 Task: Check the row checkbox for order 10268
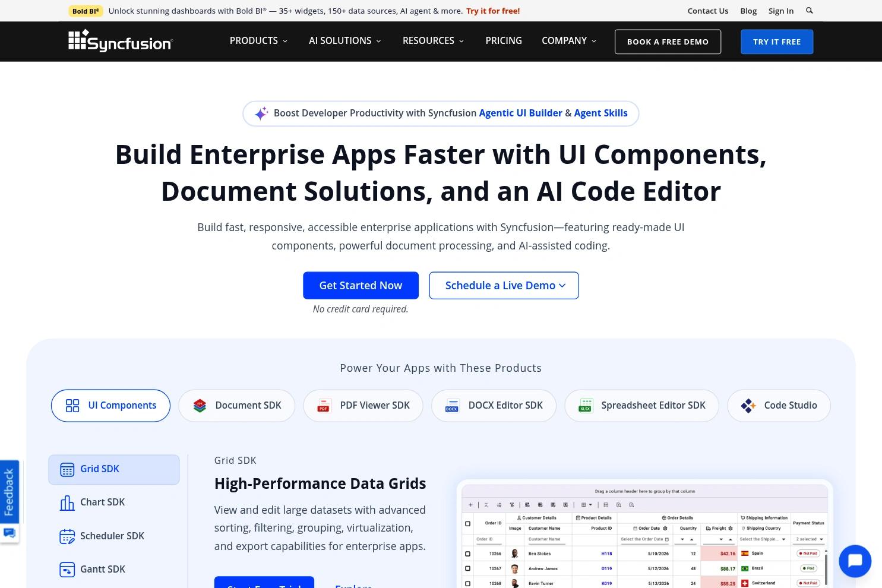467,583
